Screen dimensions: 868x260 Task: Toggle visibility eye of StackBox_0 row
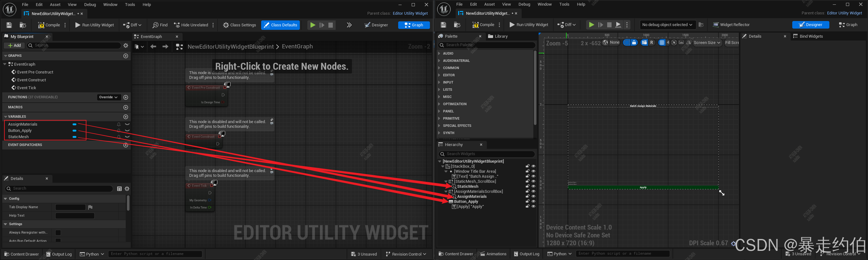coord(533,166)
